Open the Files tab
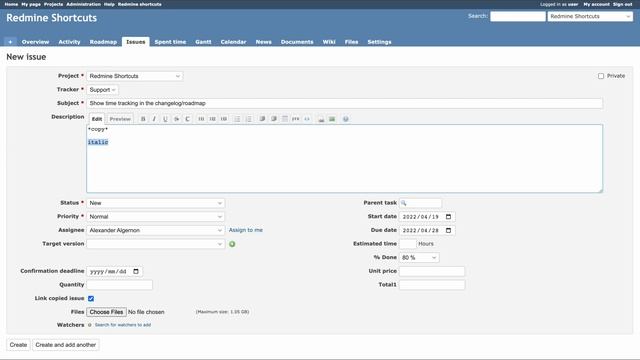The height and width of the screenshot is (360, 640). 351,42
